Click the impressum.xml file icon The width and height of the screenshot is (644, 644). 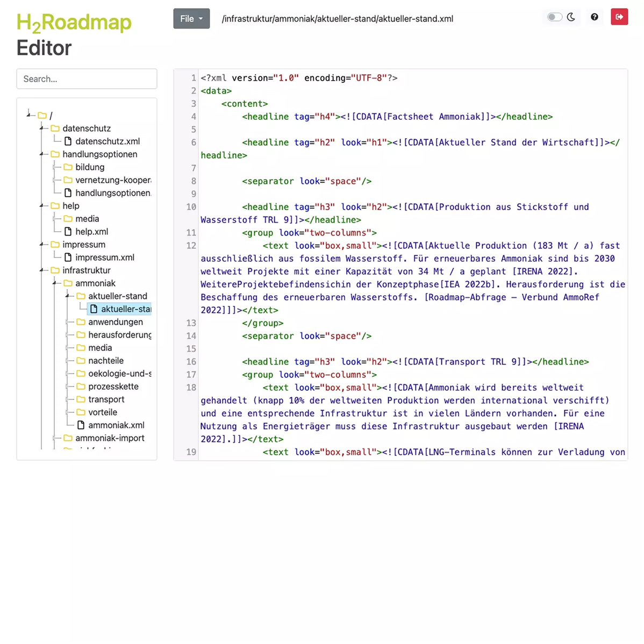click(x=68, y=257)
